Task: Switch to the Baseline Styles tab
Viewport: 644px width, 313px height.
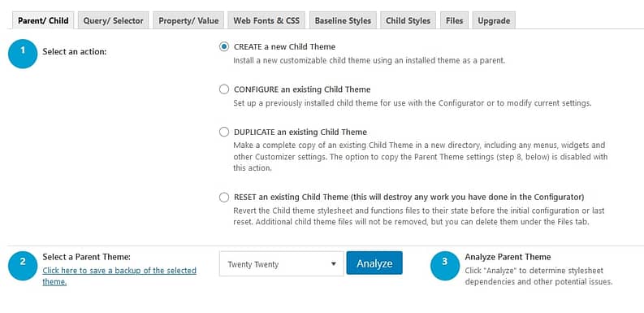Action: tap(343, 20)
